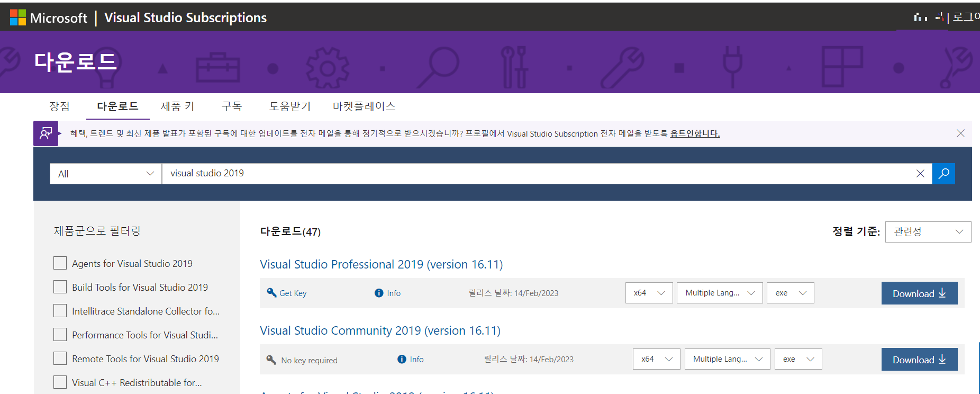Click key icon beside Get Key
The image size is (980, 394).
pyautogui.click(x=271, y=293)
